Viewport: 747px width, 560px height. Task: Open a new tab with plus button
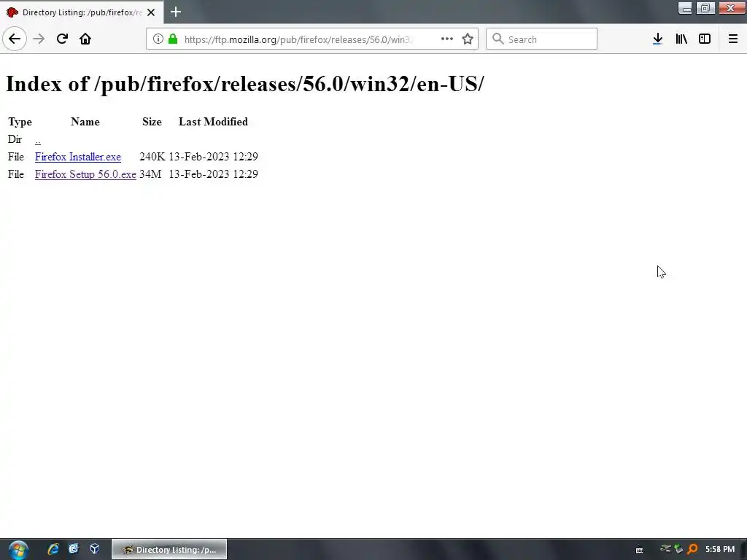(176, 12)
